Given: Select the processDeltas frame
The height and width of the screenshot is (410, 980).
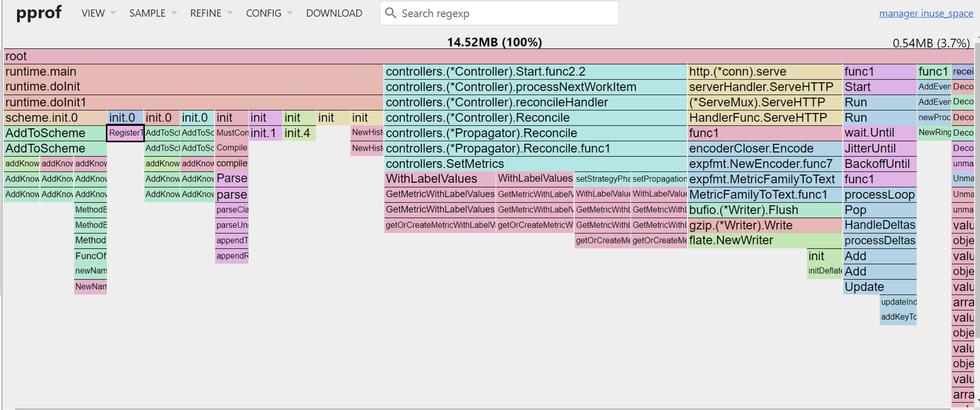Looking at the screenshot, I should (x=880, y=241).
